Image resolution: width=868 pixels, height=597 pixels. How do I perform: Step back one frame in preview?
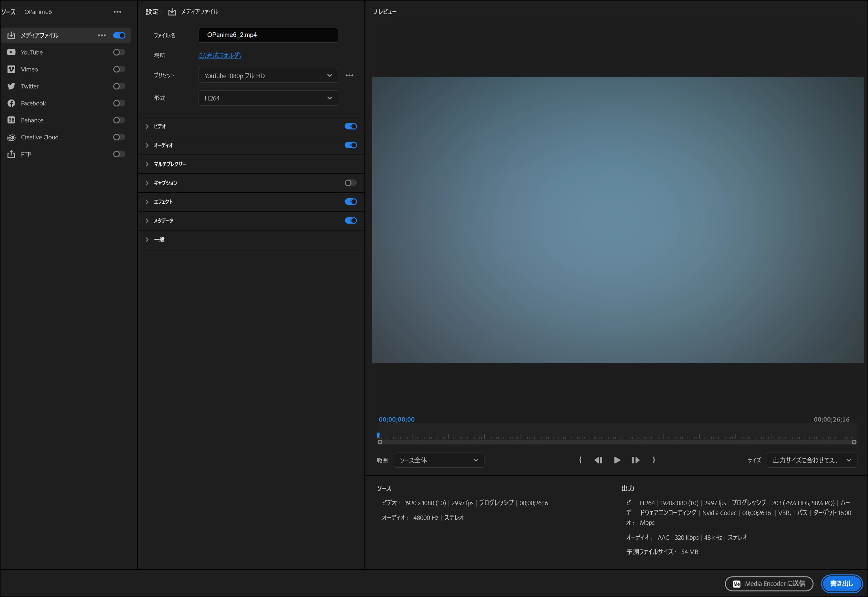[598, 460]
